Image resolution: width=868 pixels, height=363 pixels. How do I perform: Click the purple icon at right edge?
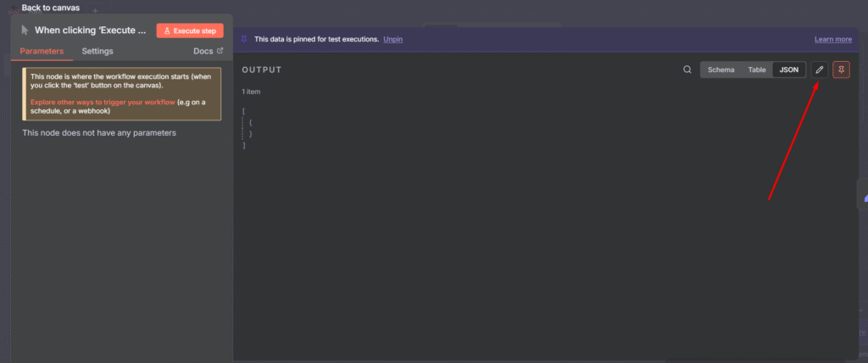[x=865, y=198]
